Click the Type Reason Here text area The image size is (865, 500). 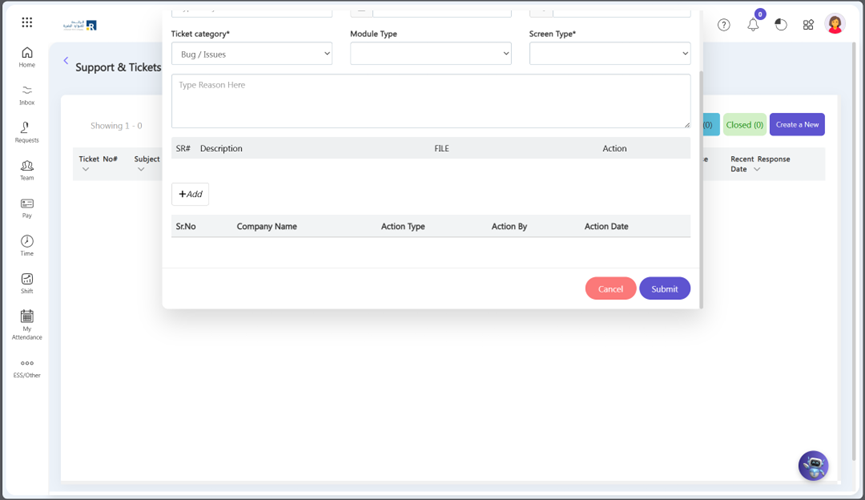(x=430, y=101)
